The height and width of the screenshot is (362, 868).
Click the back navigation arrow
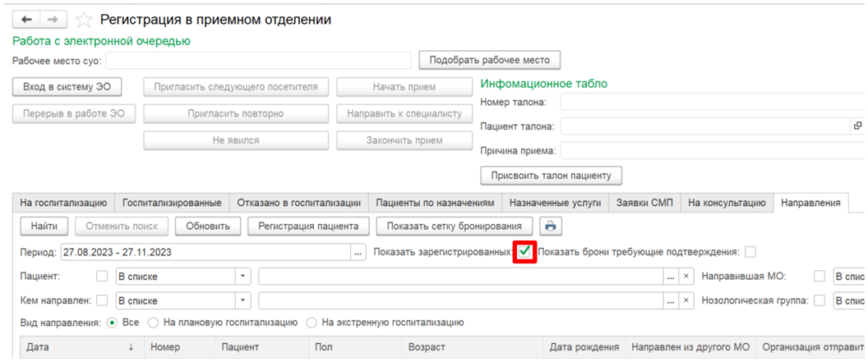(x=27, y=19)
